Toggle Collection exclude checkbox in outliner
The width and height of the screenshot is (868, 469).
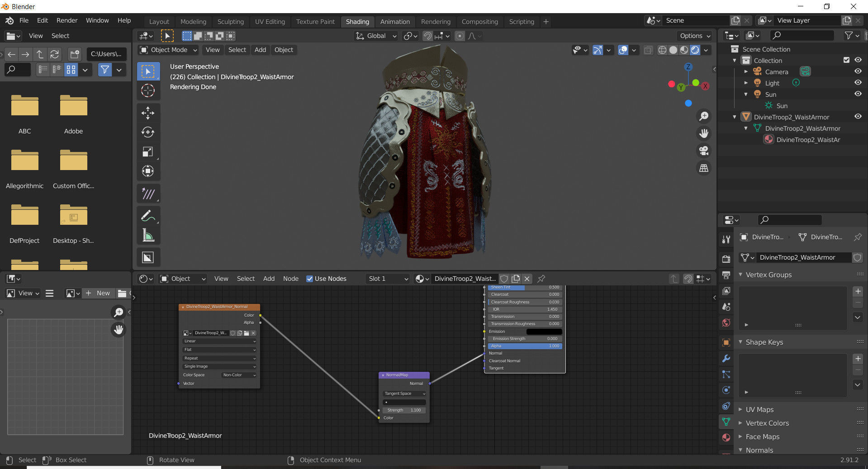[x=846, y=60]
